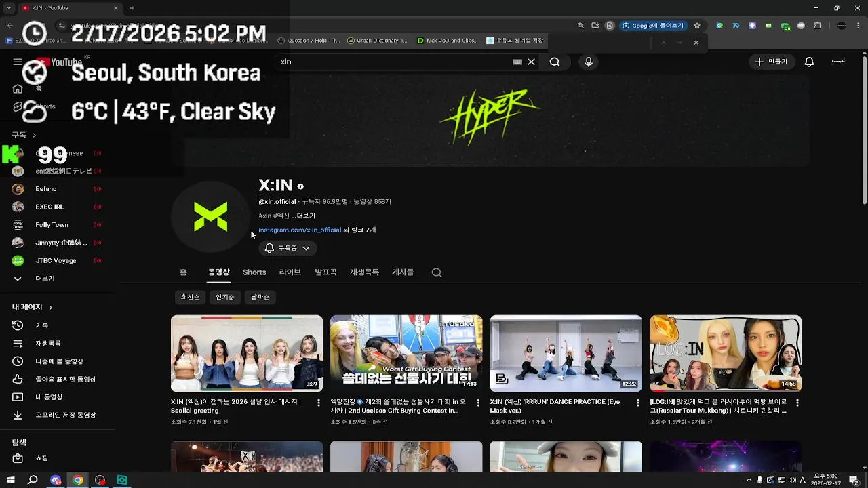Open the on-screen keyboard icon in search box
This screenshot has height=488, width=868.
point(517,62)
